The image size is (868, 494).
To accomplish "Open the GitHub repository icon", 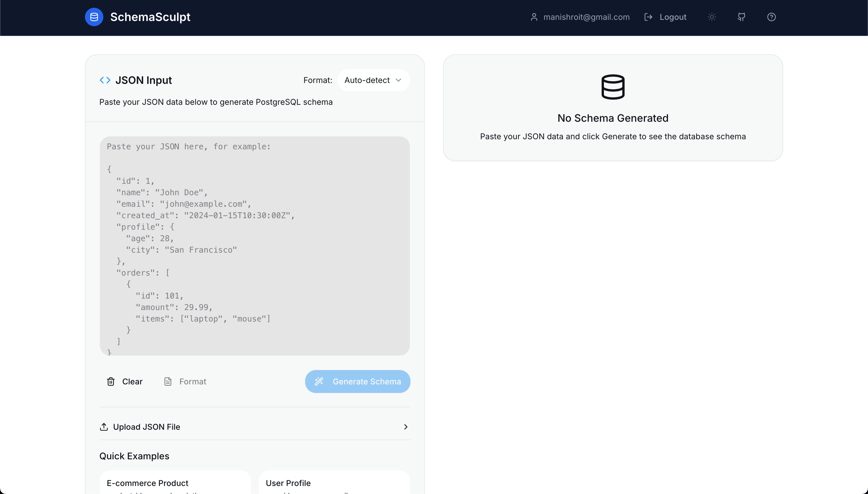I will [x=741, y=17].
